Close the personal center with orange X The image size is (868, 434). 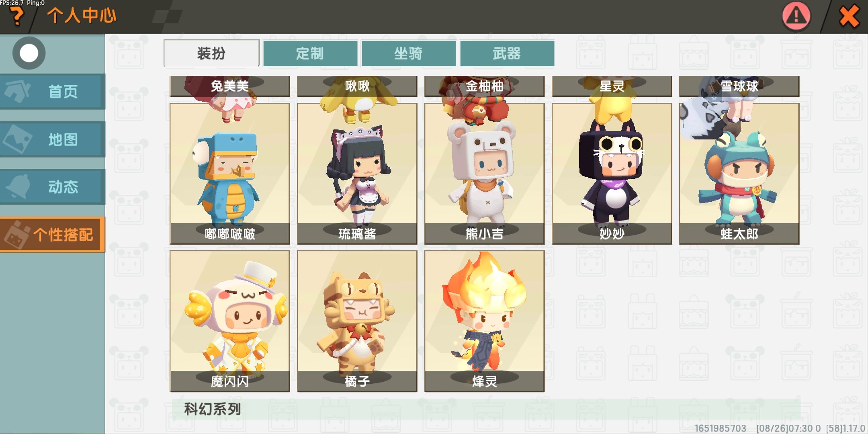849,17
